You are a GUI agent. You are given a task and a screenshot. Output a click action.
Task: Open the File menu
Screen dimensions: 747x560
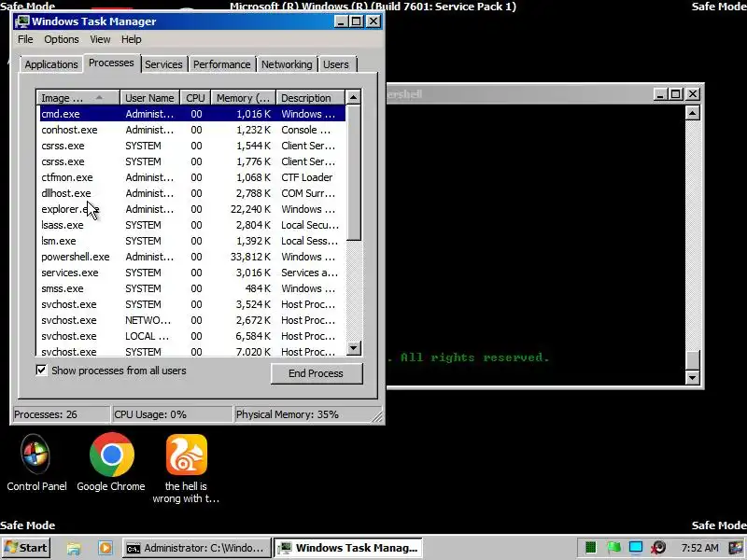point(25,39)
